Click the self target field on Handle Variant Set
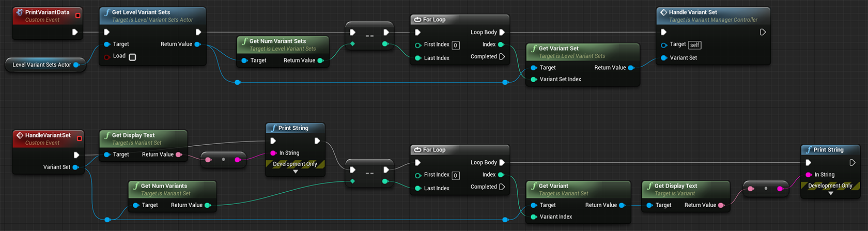The width and height of the screenshot is (868, 231). 694,45
